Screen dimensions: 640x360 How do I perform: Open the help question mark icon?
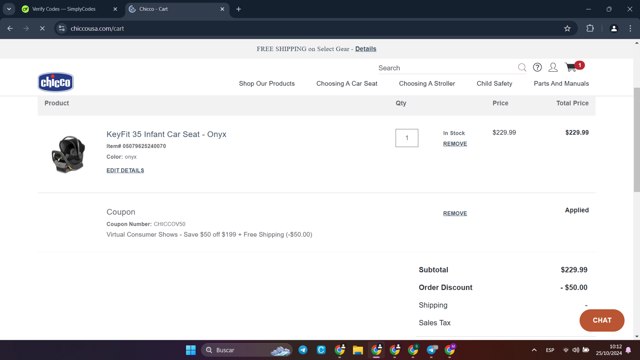537,67
